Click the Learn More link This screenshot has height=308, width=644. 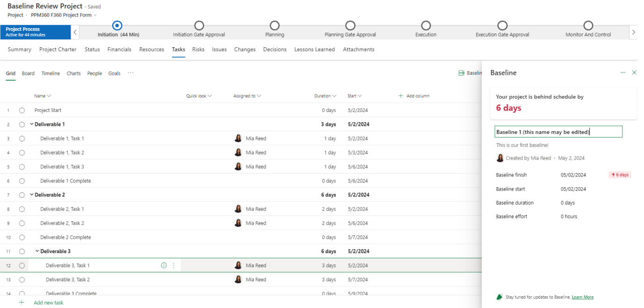582,297
